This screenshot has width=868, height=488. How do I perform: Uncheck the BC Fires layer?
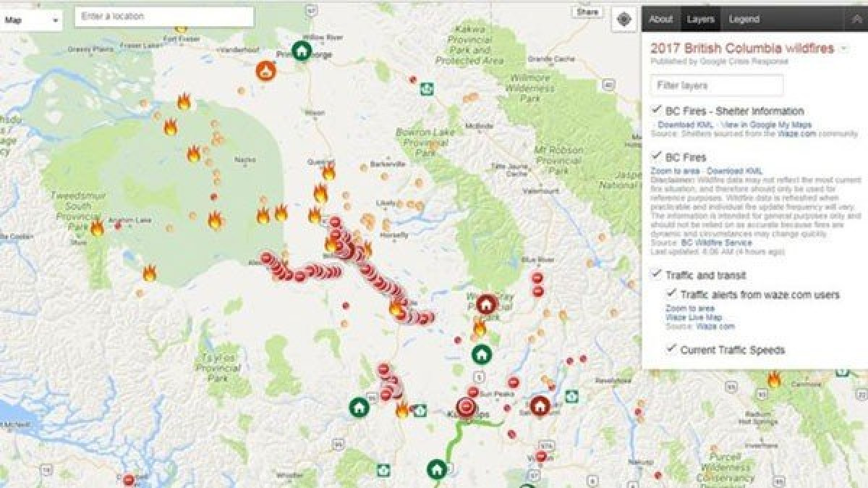(657, 155)
